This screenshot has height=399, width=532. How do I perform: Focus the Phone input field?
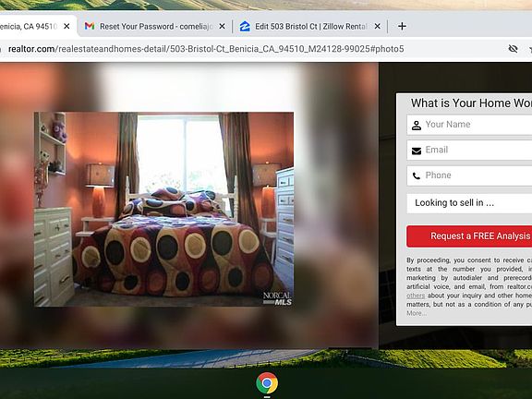[469, 175]
